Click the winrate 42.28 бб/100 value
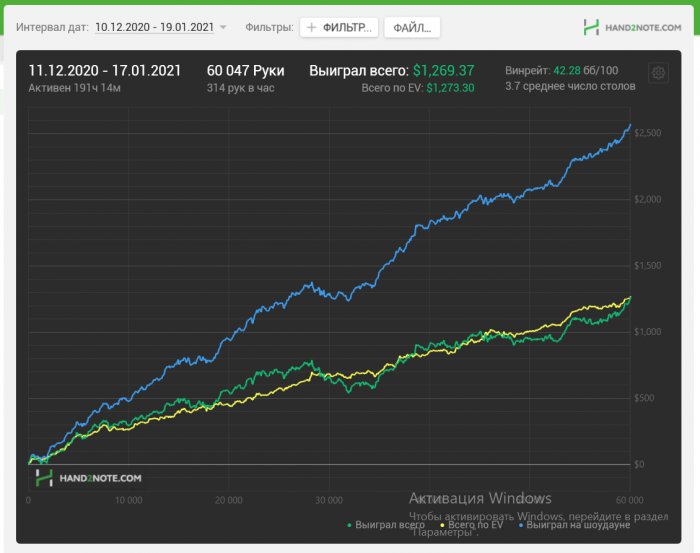This screenshot has height=553, width=700. [x=586, y=71]
